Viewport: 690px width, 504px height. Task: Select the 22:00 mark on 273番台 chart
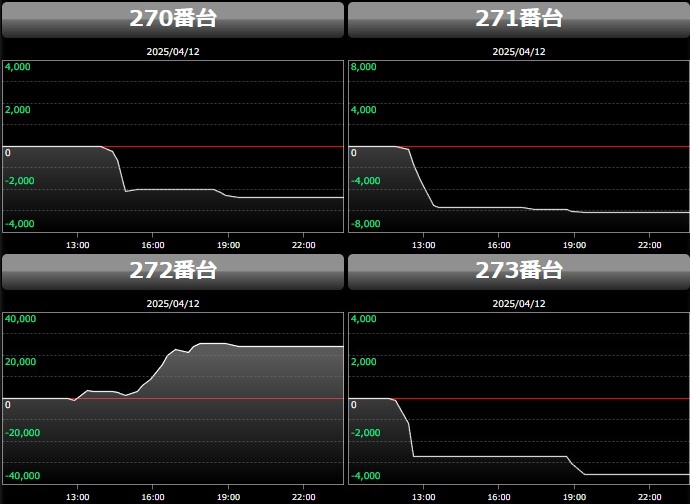click(x=650, y=496)
